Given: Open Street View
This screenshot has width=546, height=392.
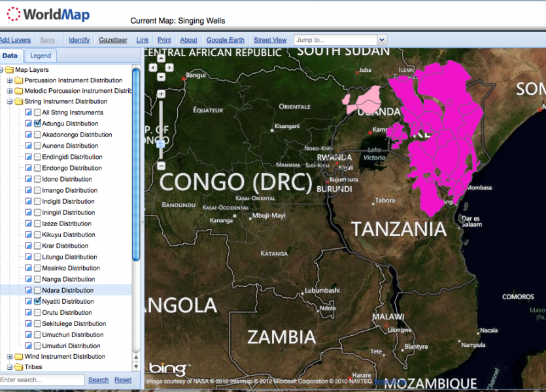Looking at the screenshot, I should click(x=270, y=40).
